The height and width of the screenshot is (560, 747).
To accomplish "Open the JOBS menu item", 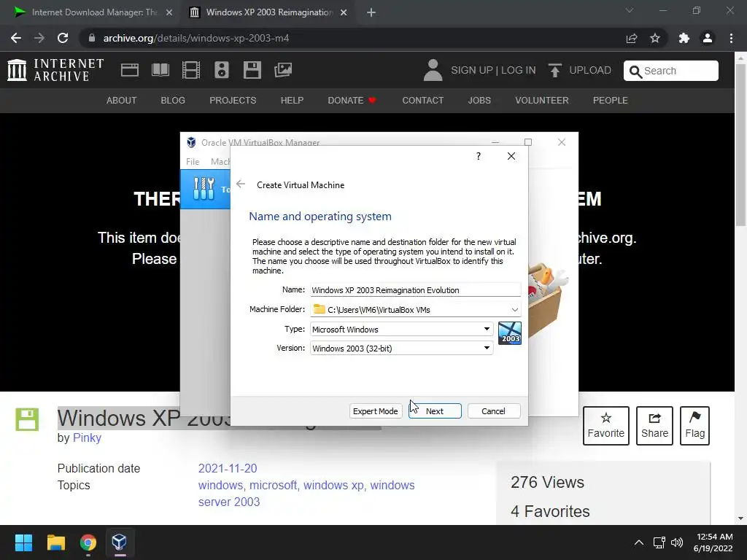I will click(479, 101).
